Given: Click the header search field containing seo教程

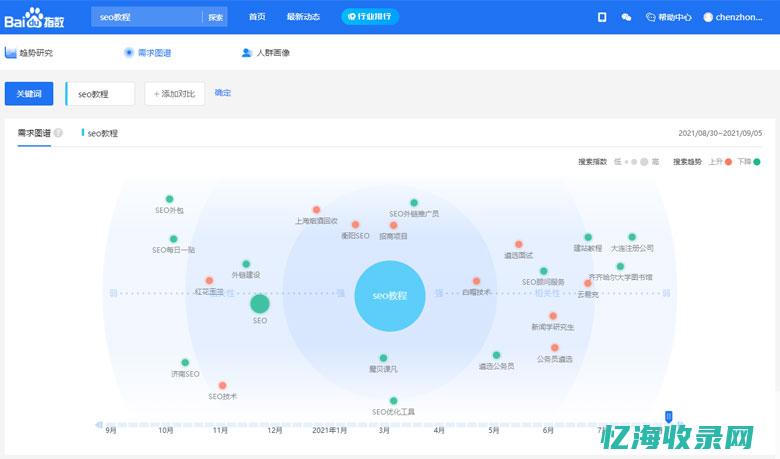Looking at the screenshot, I should coord(147,17).
